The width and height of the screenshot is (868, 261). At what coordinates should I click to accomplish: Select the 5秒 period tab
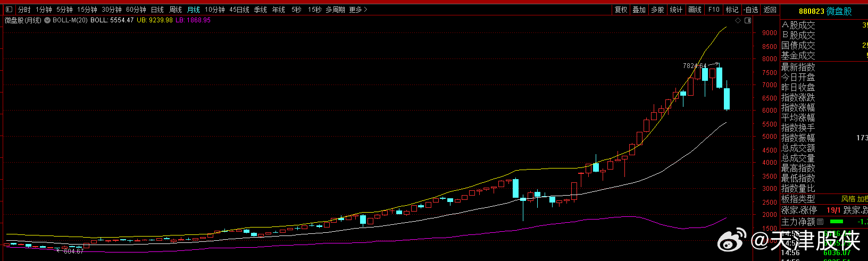click(x=296, y=10)
